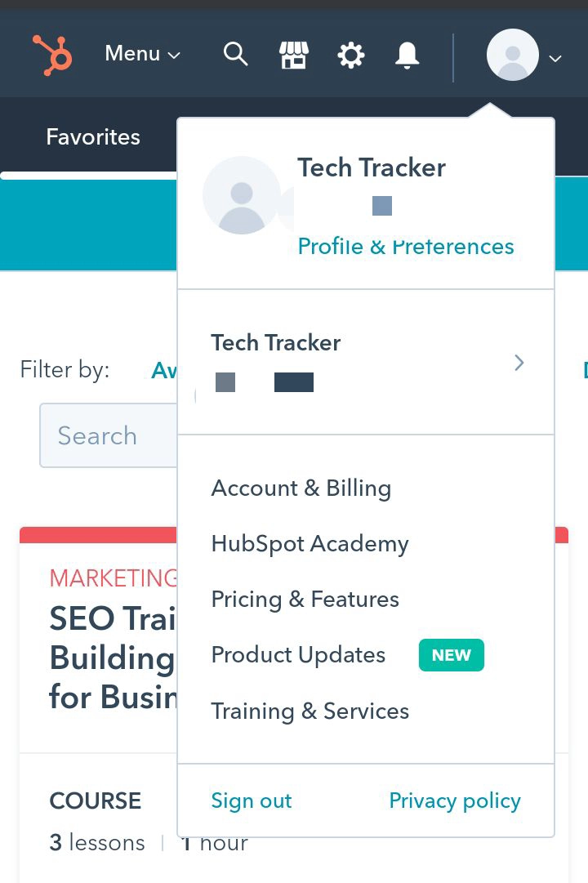Click the Profile & Preferences link
This screenshot has width=588, height=883.
click(405, 246)
